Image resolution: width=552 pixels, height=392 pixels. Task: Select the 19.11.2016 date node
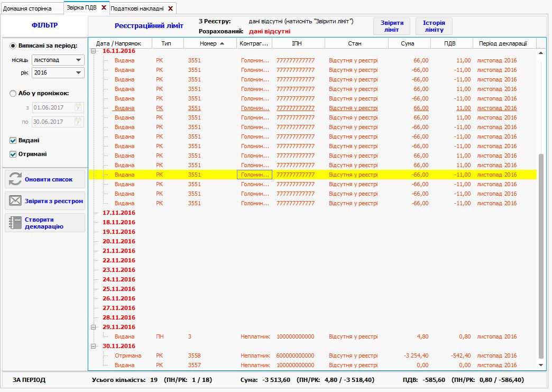pyautogui.click(x=118, y=232)
